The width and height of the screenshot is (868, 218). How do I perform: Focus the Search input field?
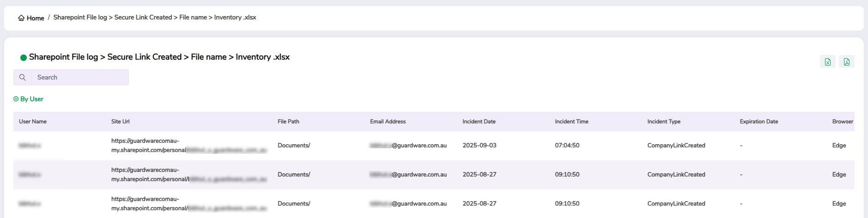(79, 78)
